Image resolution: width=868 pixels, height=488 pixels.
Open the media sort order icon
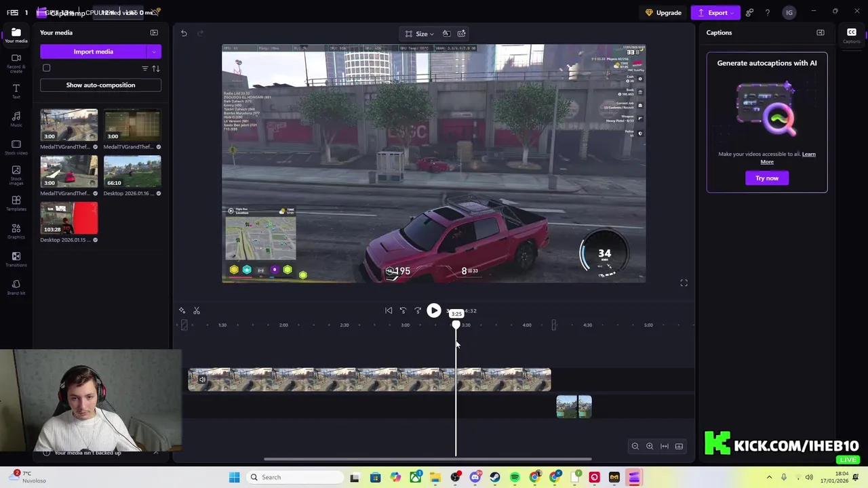[156, 68]
